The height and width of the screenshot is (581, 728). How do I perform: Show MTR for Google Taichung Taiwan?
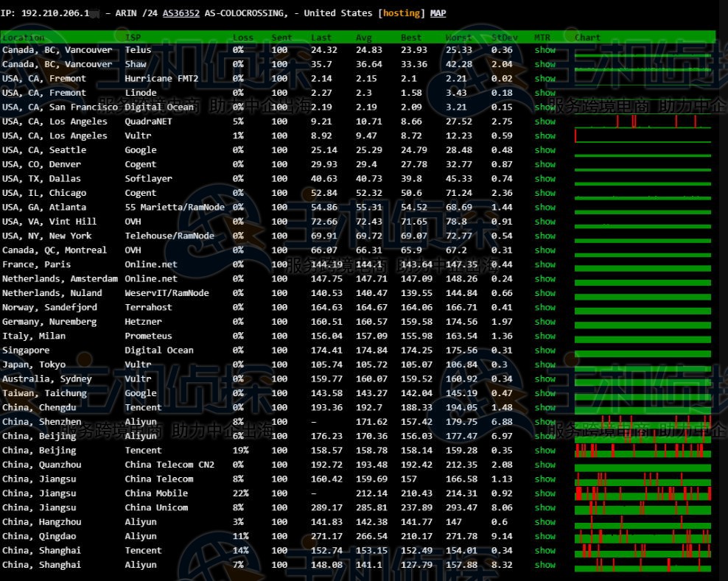click(x=545, y=393)
